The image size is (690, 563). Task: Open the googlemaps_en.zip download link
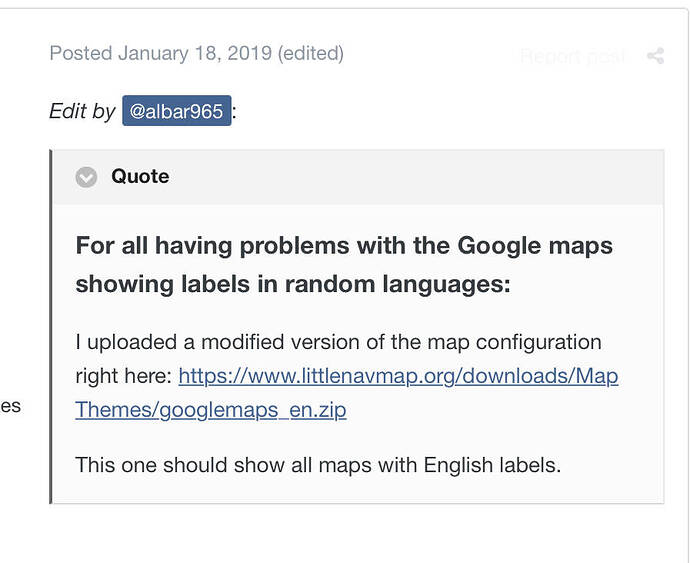[x=211, y=410]
